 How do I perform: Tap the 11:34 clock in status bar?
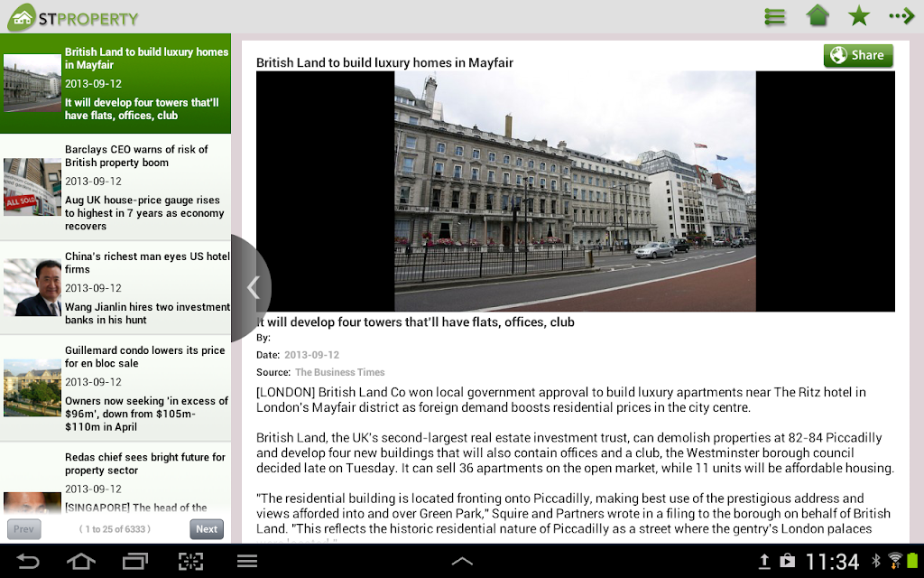(832, 562)
